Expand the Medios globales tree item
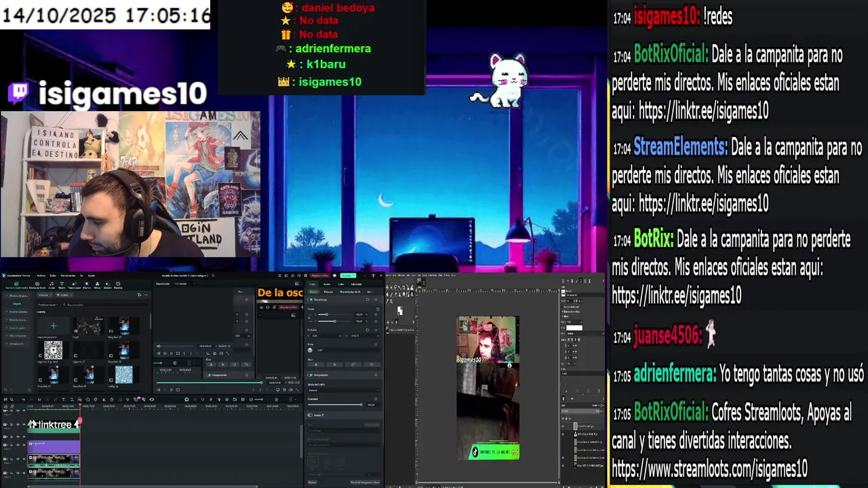 tap(17, 312)
